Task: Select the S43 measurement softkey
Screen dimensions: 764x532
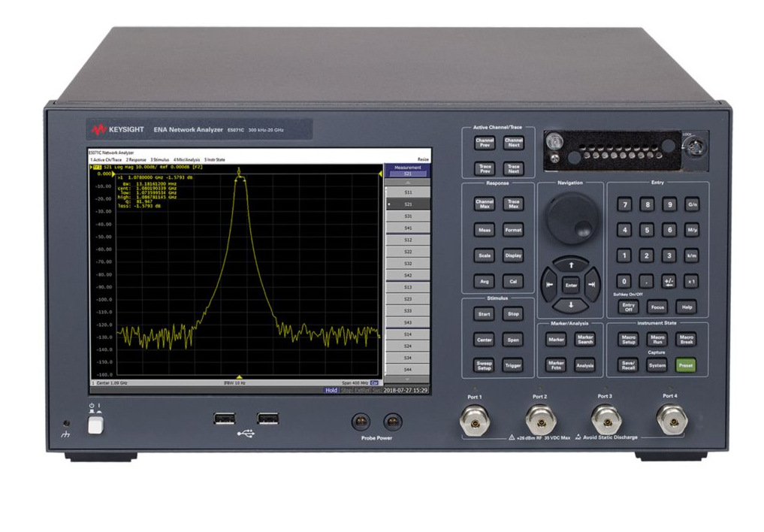Action: click(408, 322)
